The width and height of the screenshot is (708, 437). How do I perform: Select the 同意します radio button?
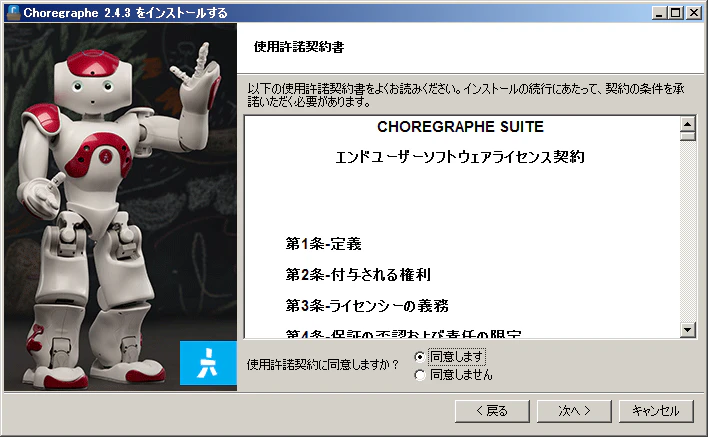(420, 357)
